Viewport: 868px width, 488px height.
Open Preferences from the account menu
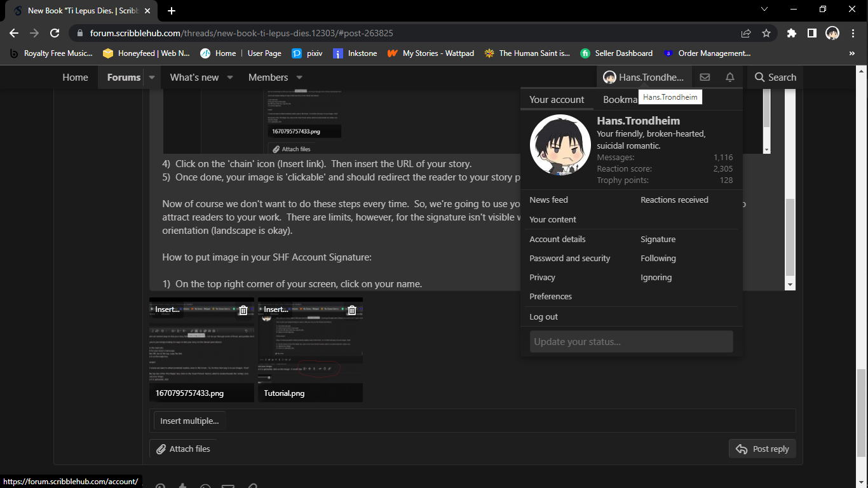550,297
